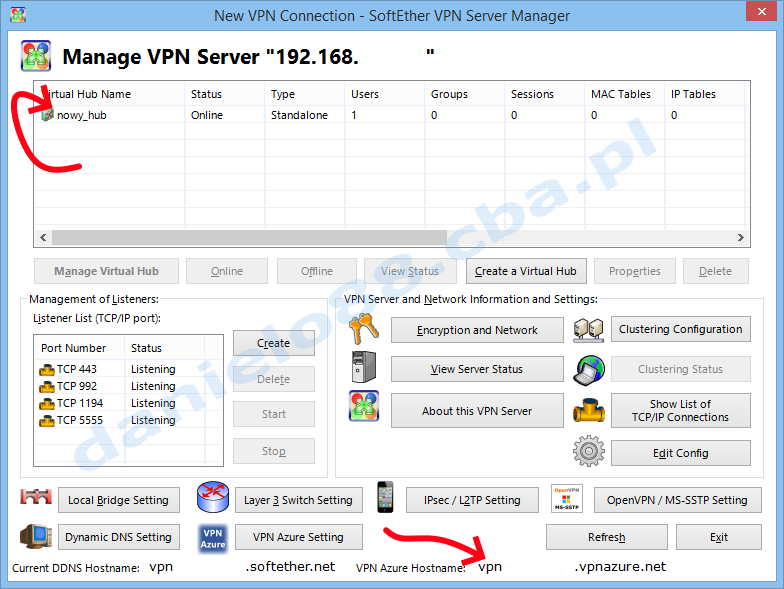This screenshot has height=589, width=784.
Task: Click the TCP 443 listener port icon
Action: [x=47, y=370]
